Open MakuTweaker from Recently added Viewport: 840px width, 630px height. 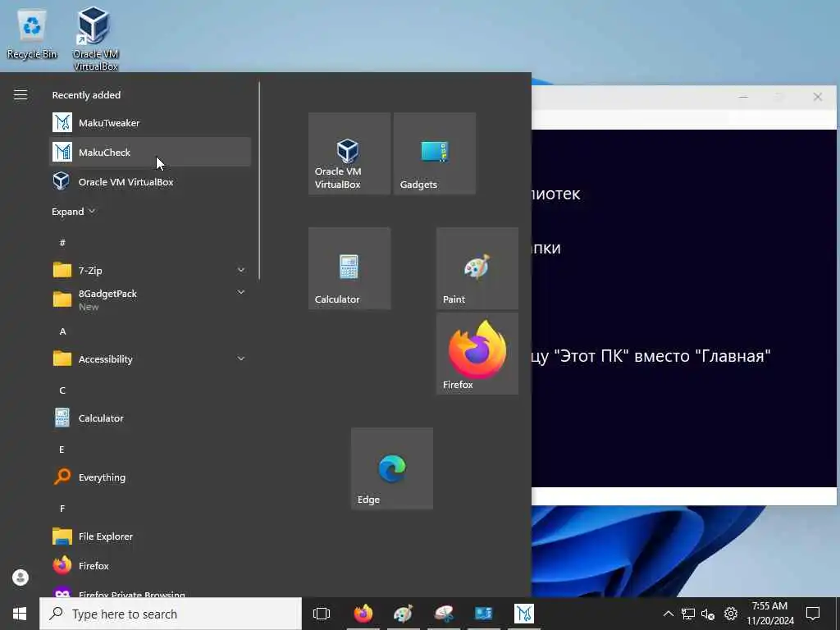(150, 123)
